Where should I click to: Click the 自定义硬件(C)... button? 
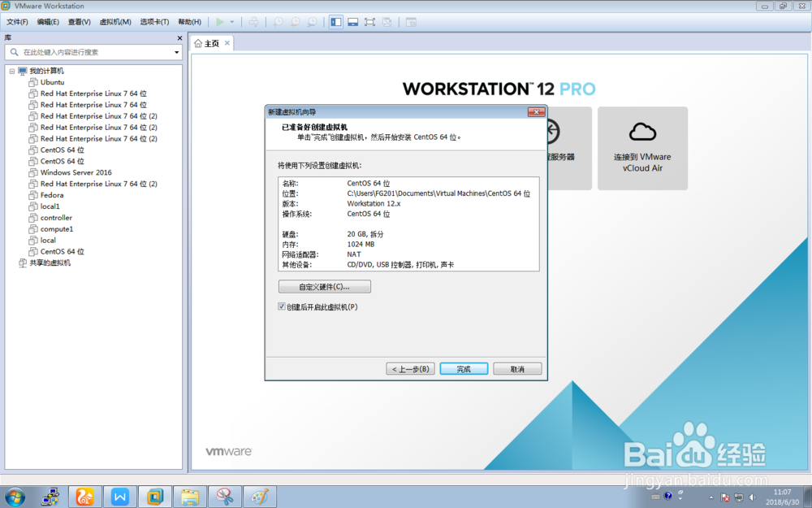(x=324, y=287)
